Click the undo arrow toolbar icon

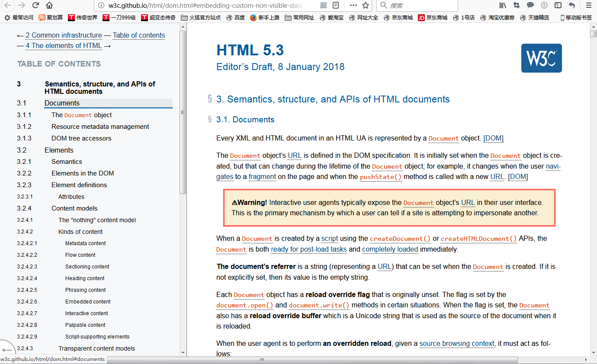click(x=572, y=5)
